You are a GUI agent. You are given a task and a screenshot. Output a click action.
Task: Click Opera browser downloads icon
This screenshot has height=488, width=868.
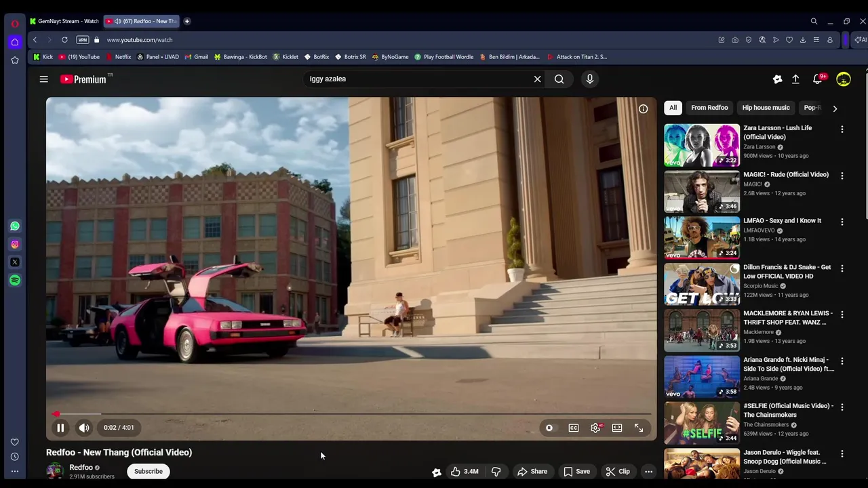(803, 40)
